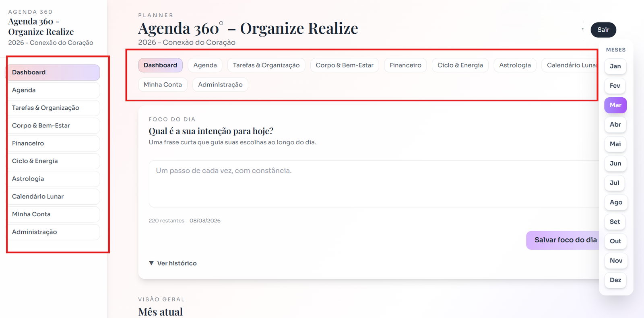The width and height of the screenshot is (644, 318).
Task: Click the 'PLANNER' label above the title
Action: coord(156,15)
